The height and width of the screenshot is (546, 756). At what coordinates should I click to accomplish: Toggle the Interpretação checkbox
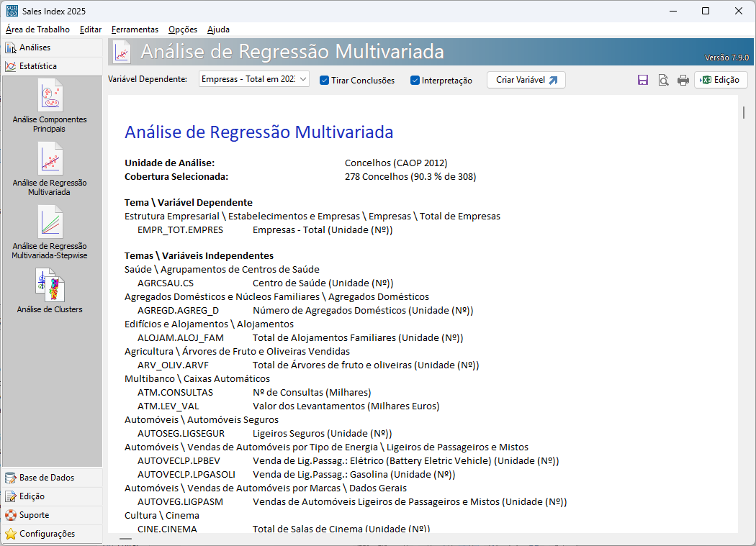[x=415, y=81]
